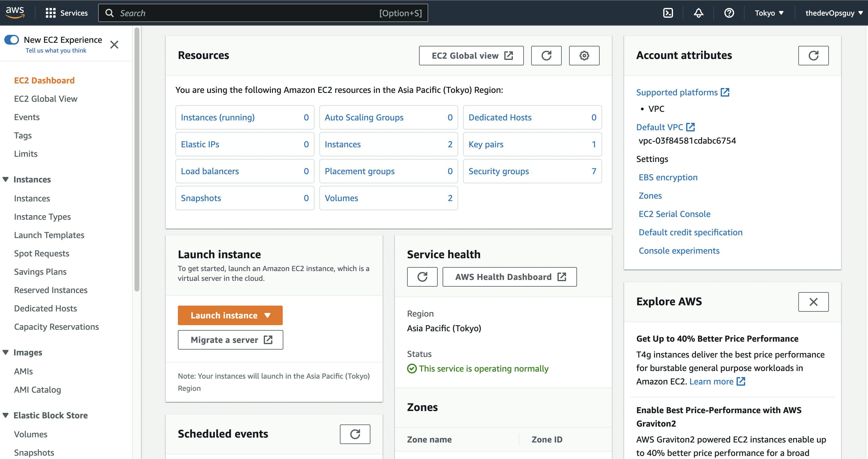Refresh the Resources panel
The width and height of the screenshot is (868, 459).
pyautogui.click(x=546, y=56)
